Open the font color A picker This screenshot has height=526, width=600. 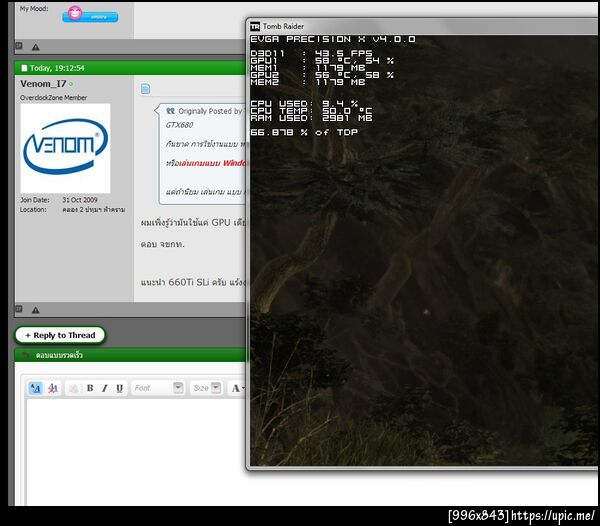point(237,388)
